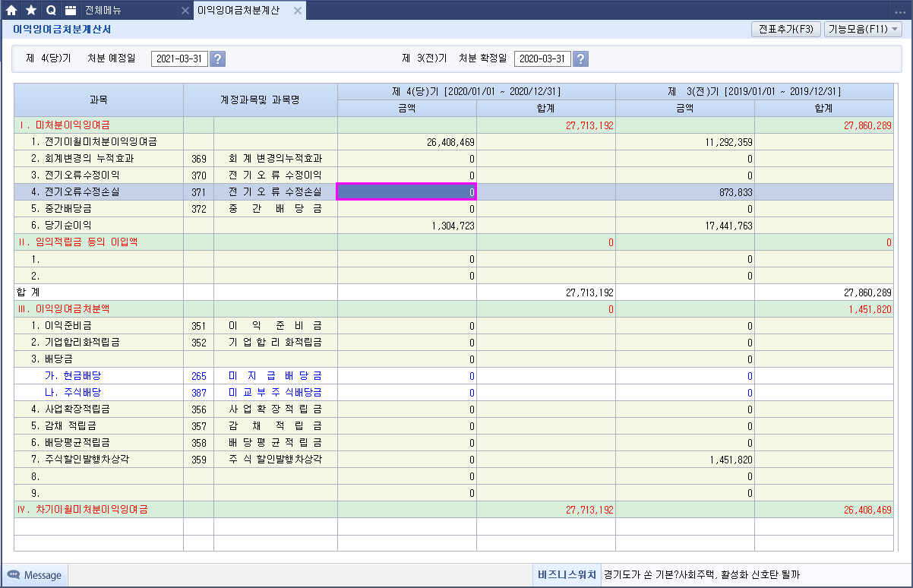Click the Message speech bubble icon
The image size is (913, 588).
[14, 575]
